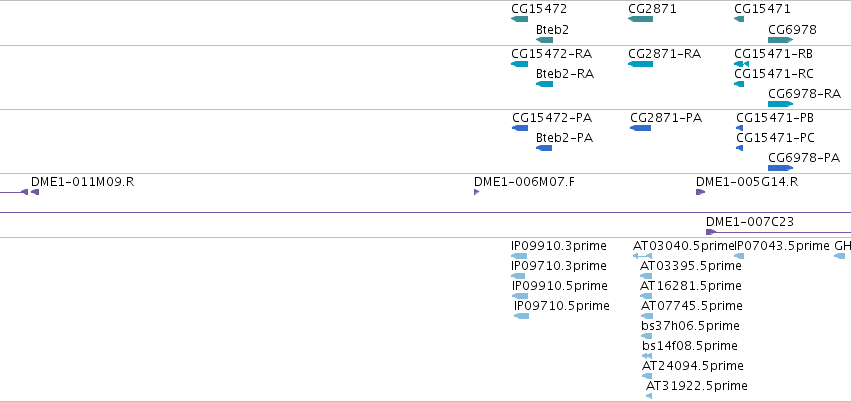851x402 pixels.
Task: Select the bs37h06.5prime EST glyph
Action: point(646,336)
